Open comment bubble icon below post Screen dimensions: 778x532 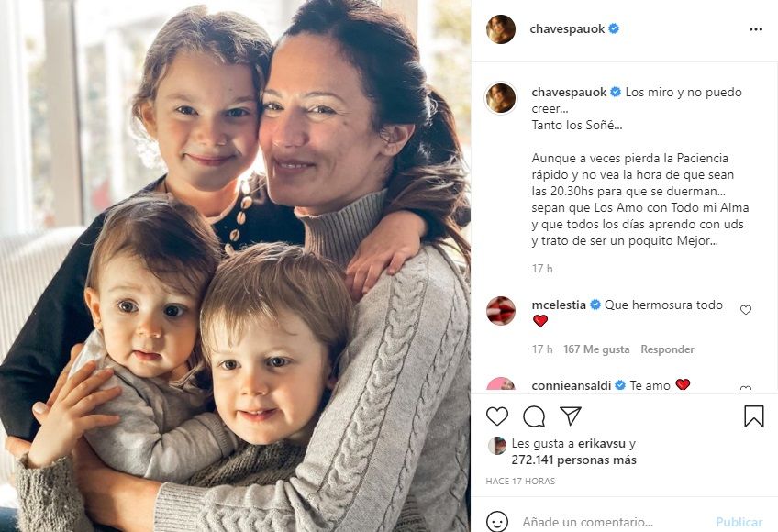click(x=534, y=416)
